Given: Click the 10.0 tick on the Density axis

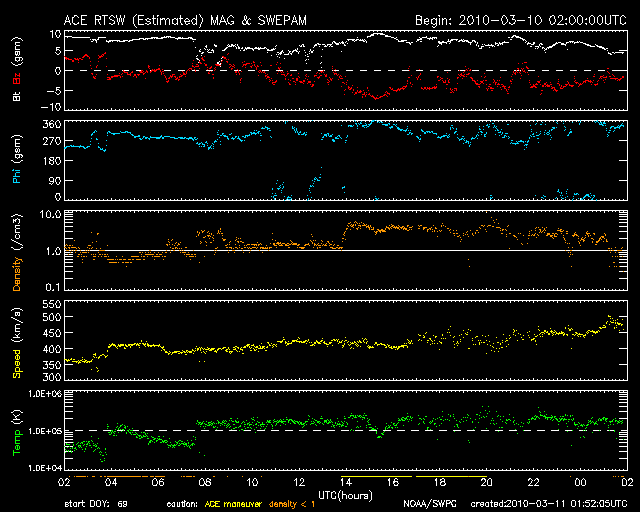Looking at the screenshot, I should [x=52, y=214].
